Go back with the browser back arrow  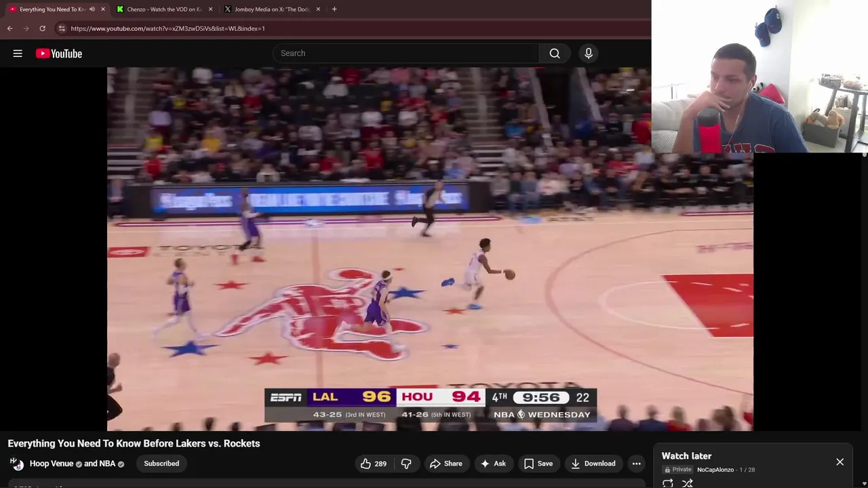9,28
